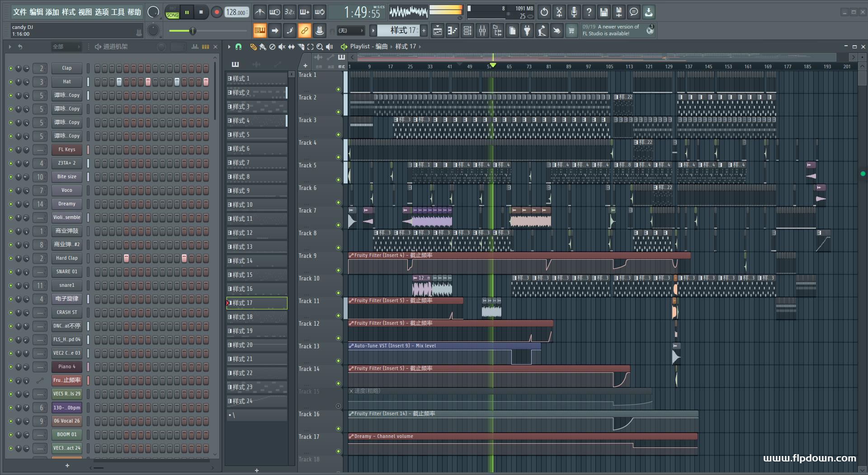Select 样式 5 in the pattern picker
This screenshot has height=475, width=868.
click(x=256, y=135)
